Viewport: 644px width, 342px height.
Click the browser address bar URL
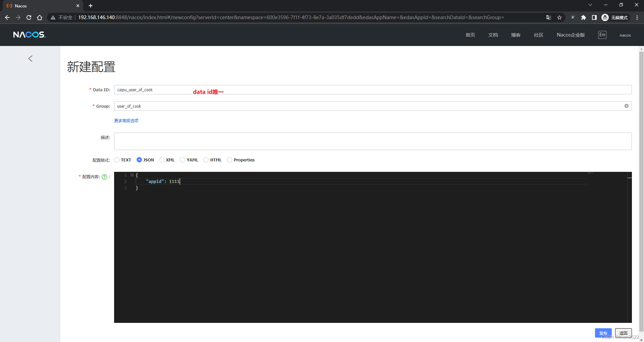(291, 17)
